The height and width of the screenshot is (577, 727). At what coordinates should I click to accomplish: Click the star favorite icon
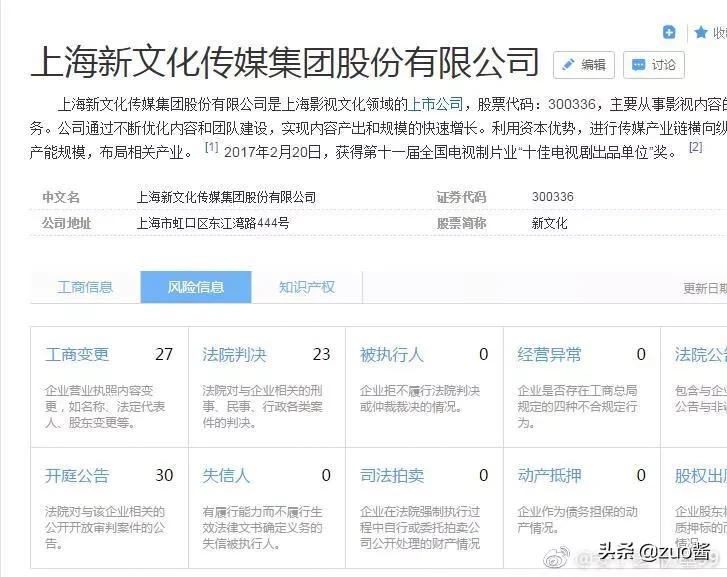(701, 32)
